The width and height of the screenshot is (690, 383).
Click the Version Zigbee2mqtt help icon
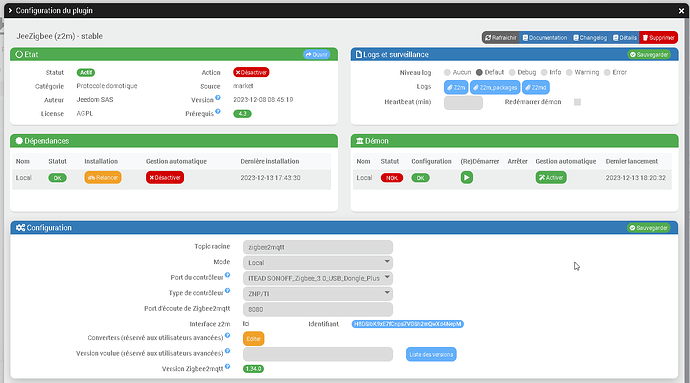[228, 366]
